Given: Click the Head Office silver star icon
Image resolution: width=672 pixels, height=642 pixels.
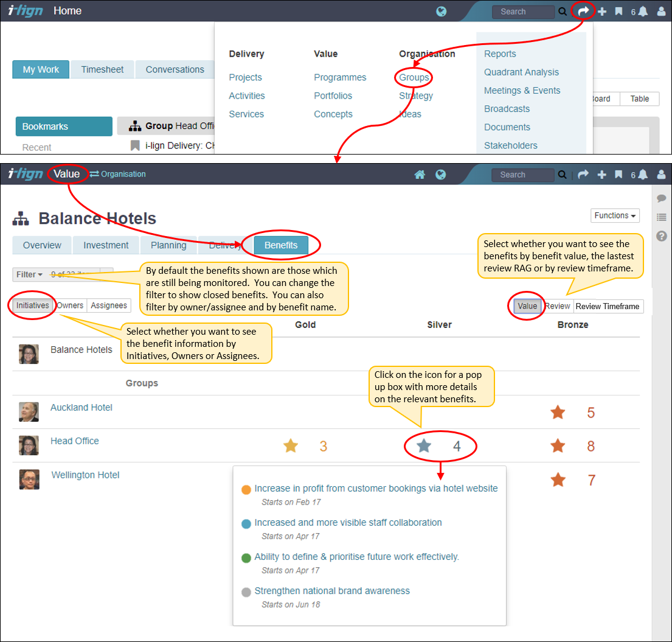Looking at the screenshot, I should click(424, 445).
